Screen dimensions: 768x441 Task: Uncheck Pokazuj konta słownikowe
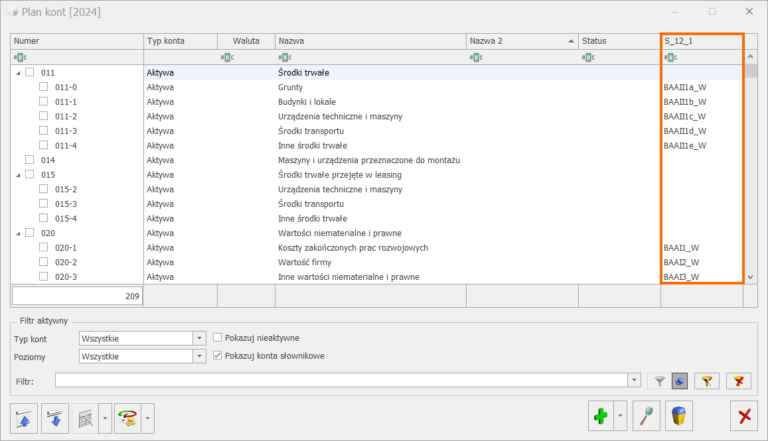coord(219,355)
